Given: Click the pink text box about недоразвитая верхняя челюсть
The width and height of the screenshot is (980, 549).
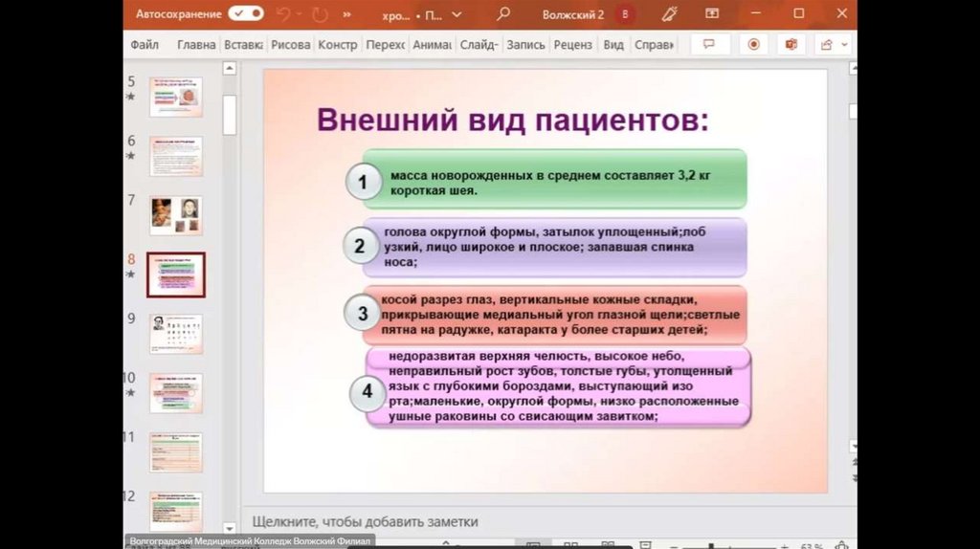Looking at the screenshot, I should (558, 387).
